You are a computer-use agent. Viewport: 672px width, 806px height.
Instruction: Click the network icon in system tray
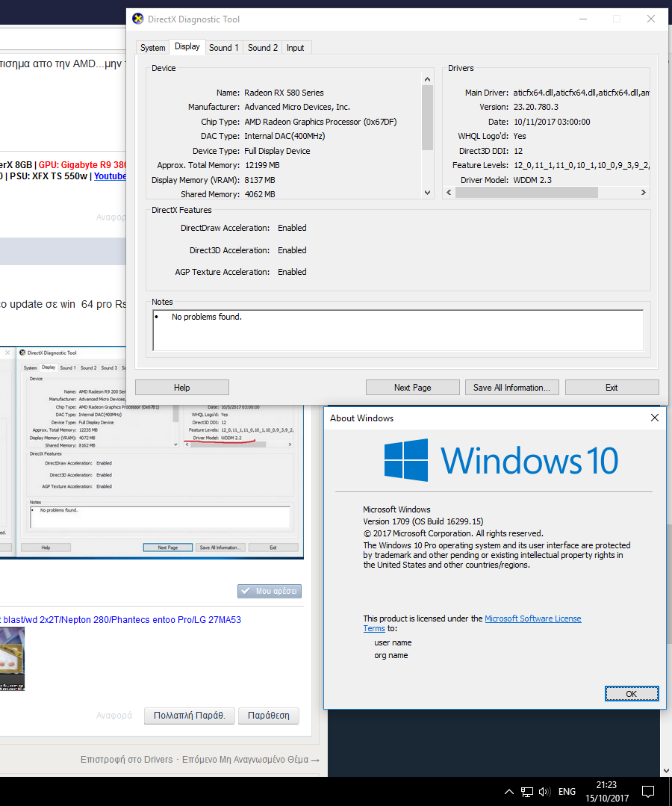(527, 792)
